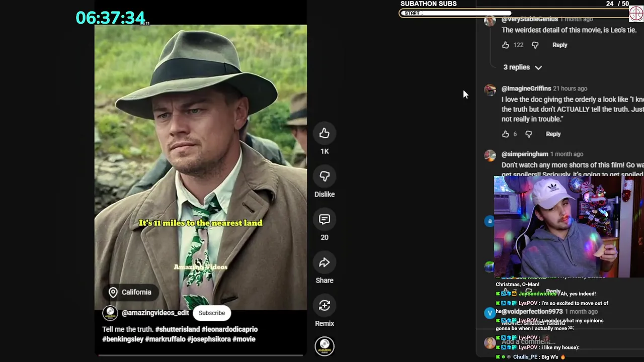The image size is (644, 362).
Task: Dislike VeryStableGenius's comment about Leo's tie
Action: [x=535, y=45]
